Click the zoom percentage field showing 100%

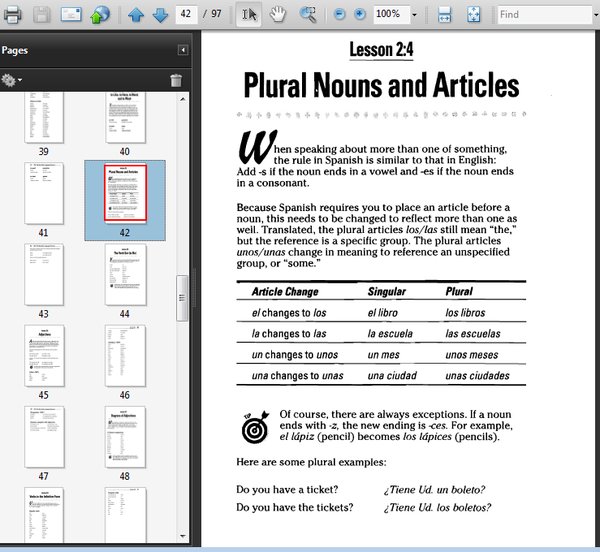point(391,14)
